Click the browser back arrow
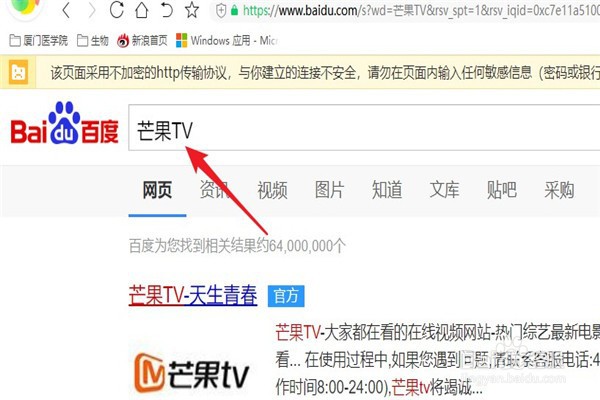Screen dimensions: 600x400 tap(66, 10)
